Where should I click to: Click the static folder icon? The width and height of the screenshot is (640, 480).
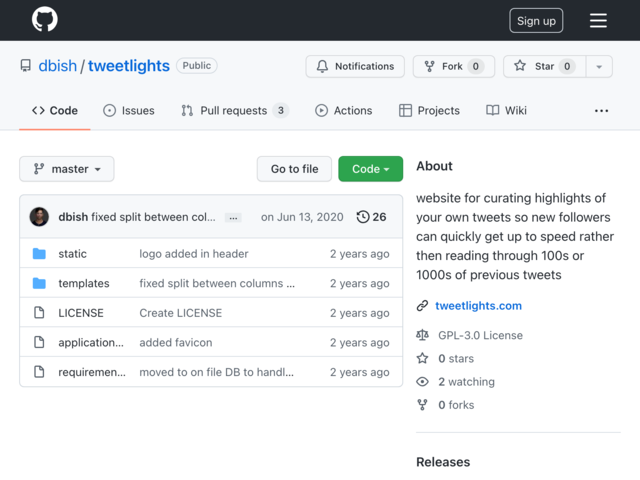tap(39, 253)
